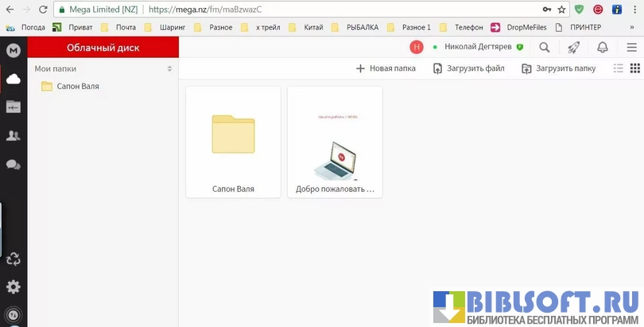Screen dimensions: 644x327
Task: Click "Загрузить файл" upload button
Action: click(469, 68)
